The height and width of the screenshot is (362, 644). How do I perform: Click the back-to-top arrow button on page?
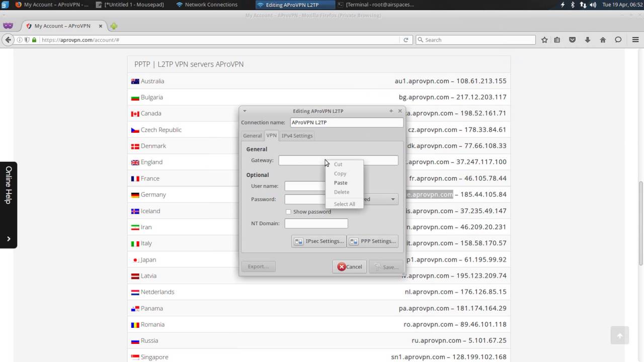tap(620, 335)
